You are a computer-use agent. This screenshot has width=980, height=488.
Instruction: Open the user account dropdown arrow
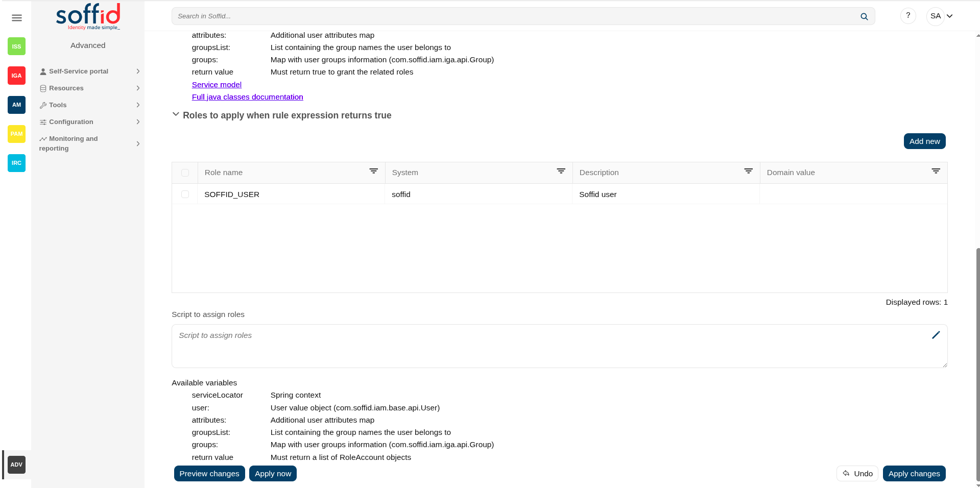click(x=949, y=16)
